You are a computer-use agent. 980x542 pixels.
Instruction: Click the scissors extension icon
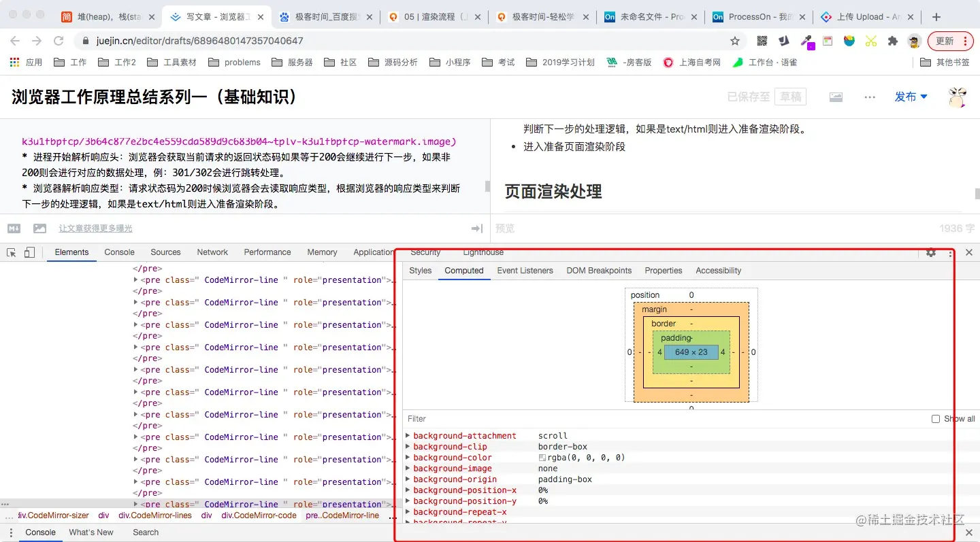[871, 41]
